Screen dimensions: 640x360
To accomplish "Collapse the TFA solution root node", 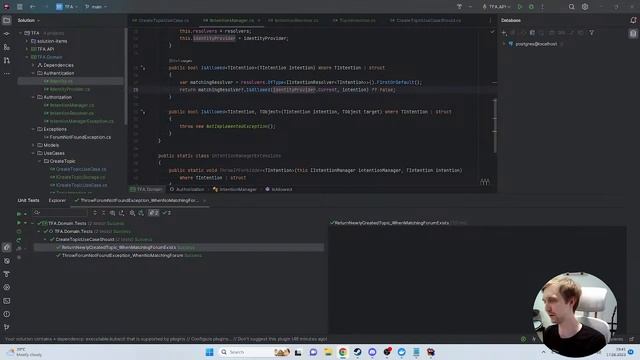I will coord(21,33).
